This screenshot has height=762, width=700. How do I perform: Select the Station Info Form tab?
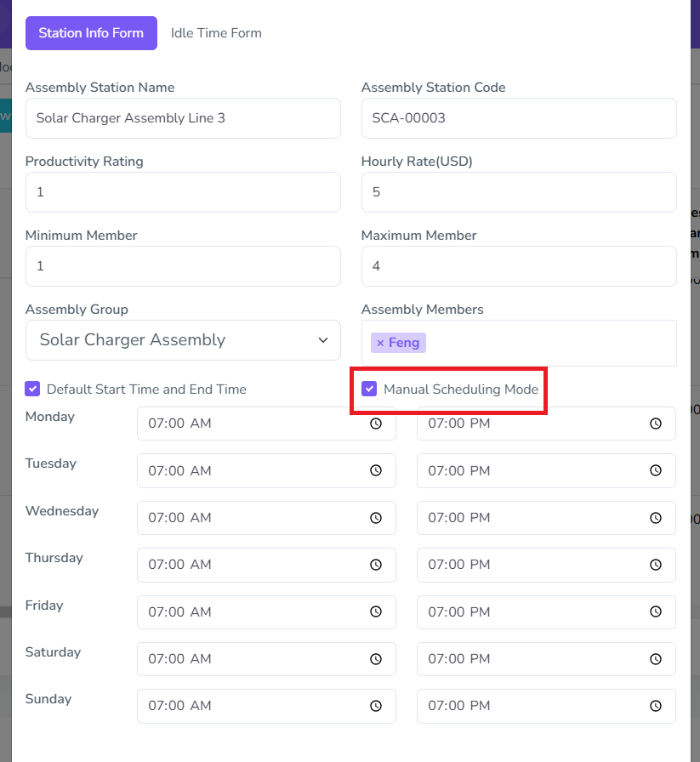point(91,33)
